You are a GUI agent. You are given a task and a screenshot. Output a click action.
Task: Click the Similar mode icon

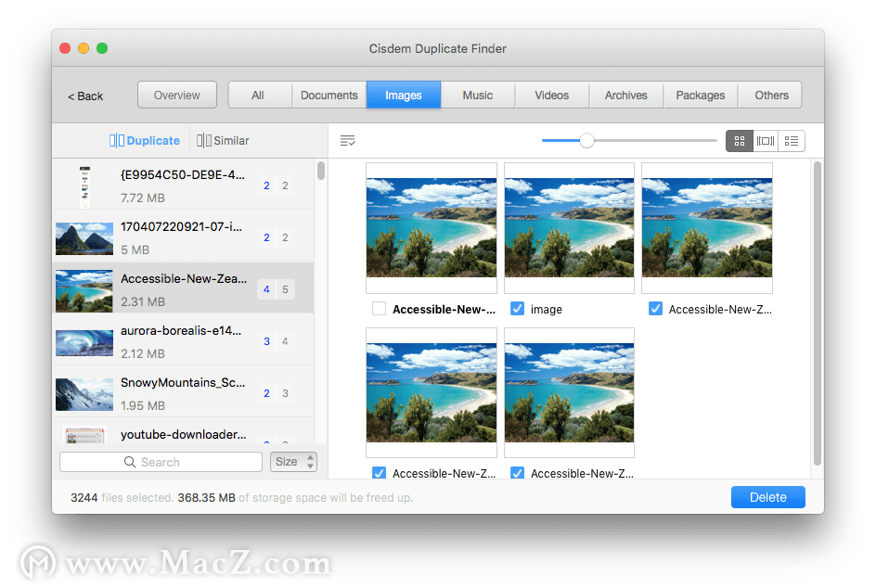point(204,141)
